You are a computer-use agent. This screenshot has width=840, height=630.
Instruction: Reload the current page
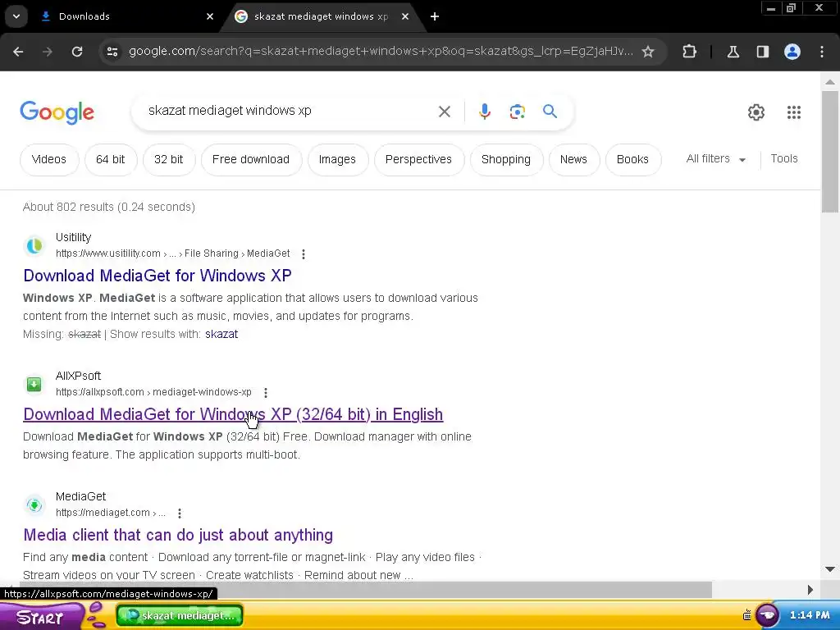point(77,52)
